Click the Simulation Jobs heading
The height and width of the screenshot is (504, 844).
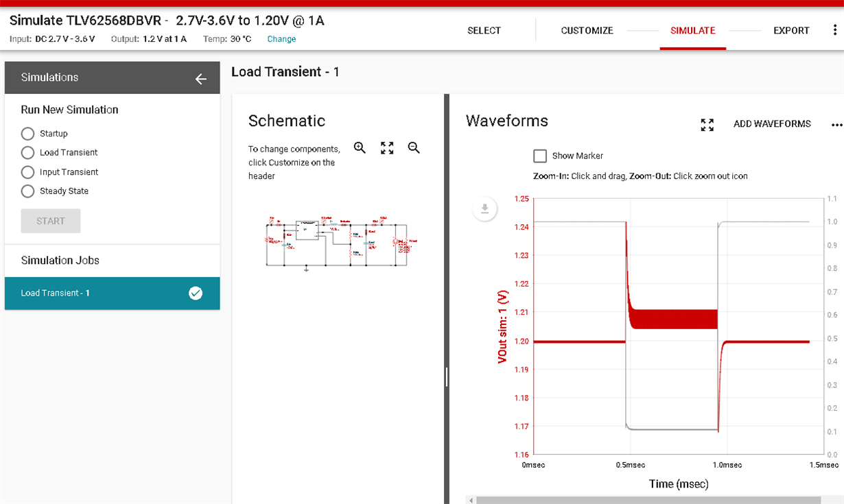60,261
